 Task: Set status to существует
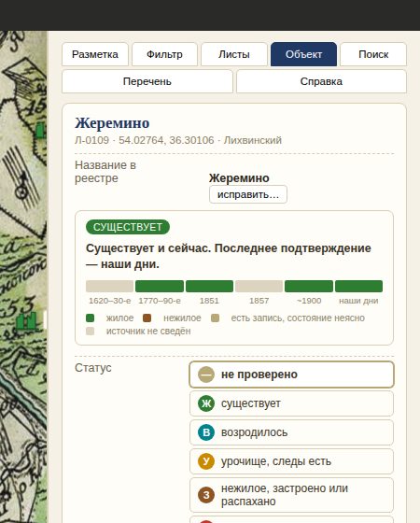click(x=291, y=403)
